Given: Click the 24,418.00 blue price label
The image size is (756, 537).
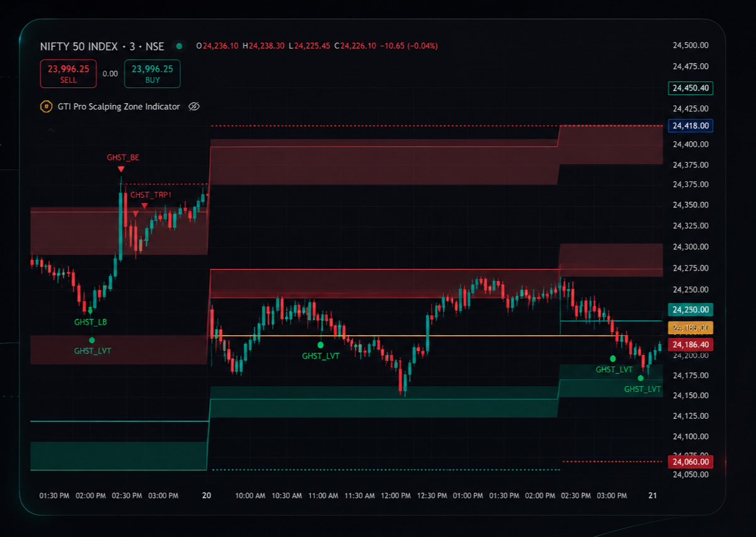Looking at the screenshot, I should pyautogui.click(x=691, y=126).
